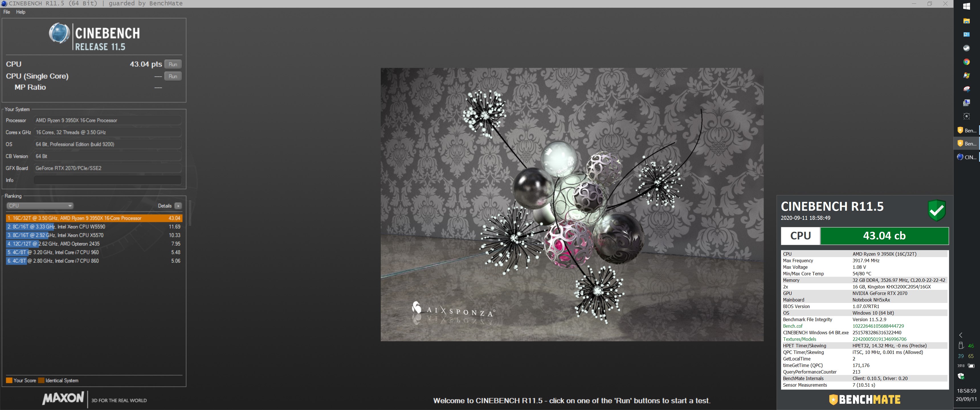Open the Help menu
The height and width of the screenshot is (410, 980).
21,12
